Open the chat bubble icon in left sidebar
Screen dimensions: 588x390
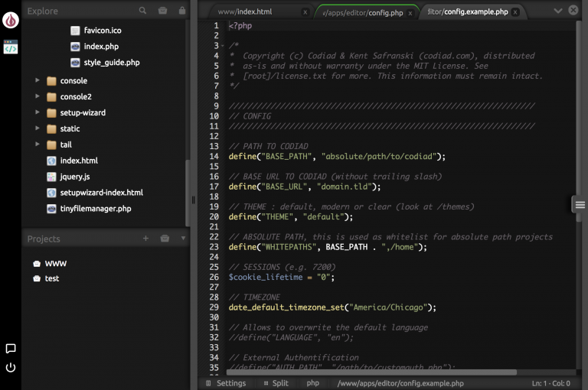tap(11, 349)
